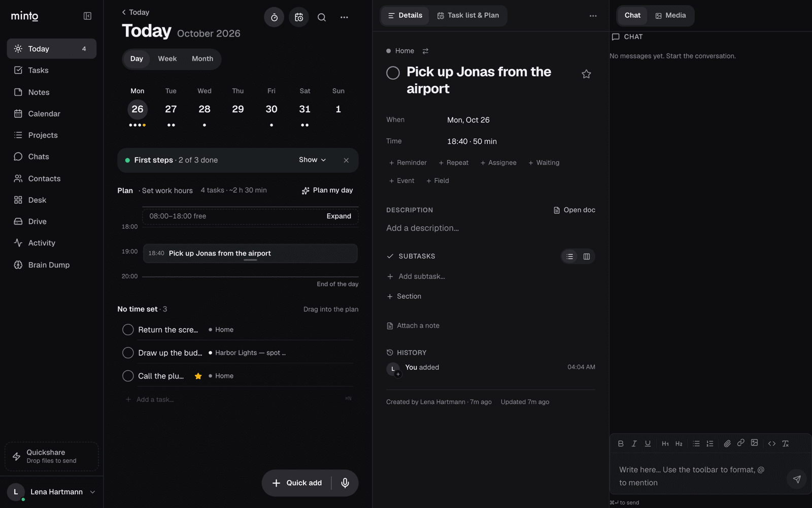Open the calendar-clock icon in the Today header

click(299, 17)
